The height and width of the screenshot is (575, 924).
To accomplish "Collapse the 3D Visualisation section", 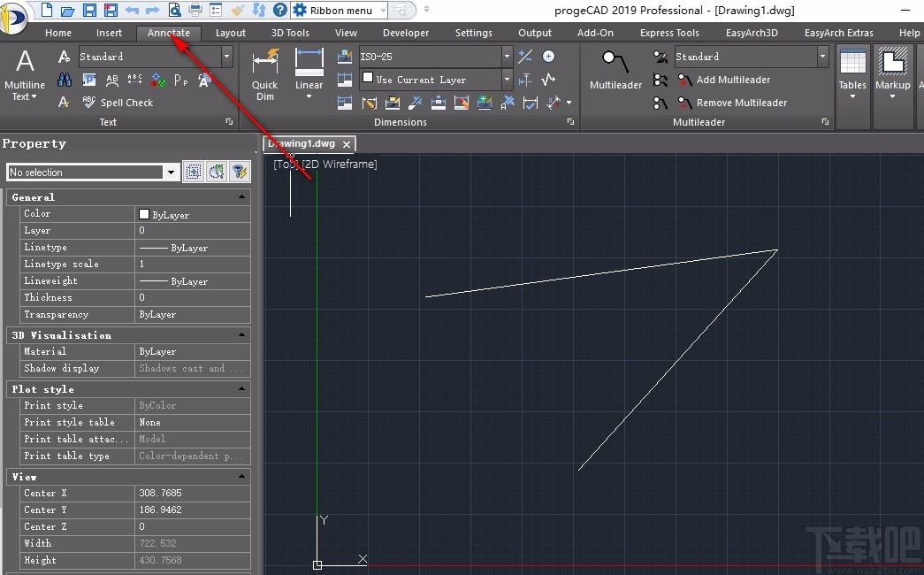I will (x=241, y=334).
